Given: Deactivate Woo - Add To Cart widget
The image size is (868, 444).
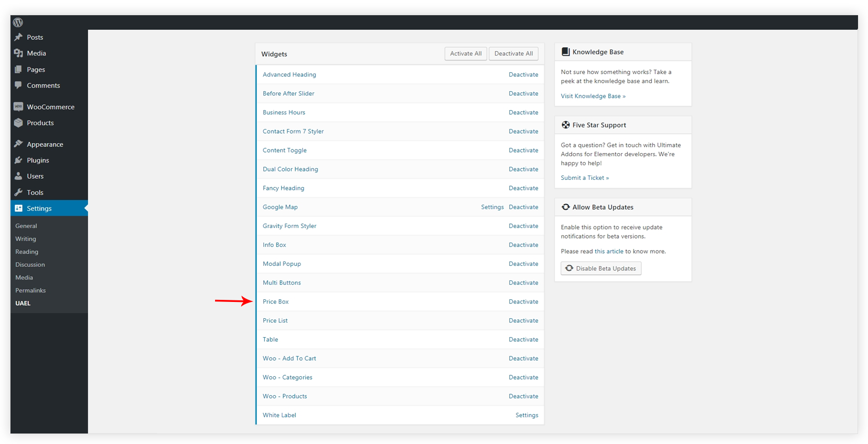Looking at the screenshot, I should click(x=523, y=358).
